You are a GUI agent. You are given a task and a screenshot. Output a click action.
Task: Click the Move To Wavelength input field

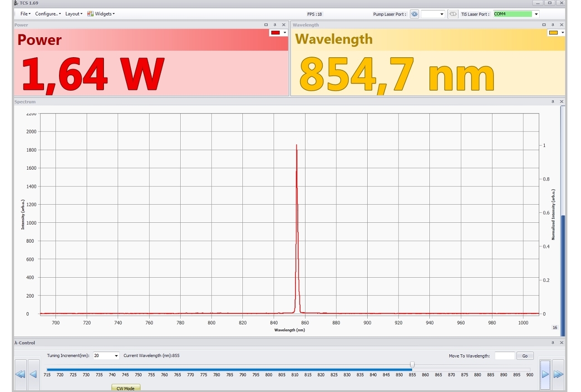tap(504, 356)
